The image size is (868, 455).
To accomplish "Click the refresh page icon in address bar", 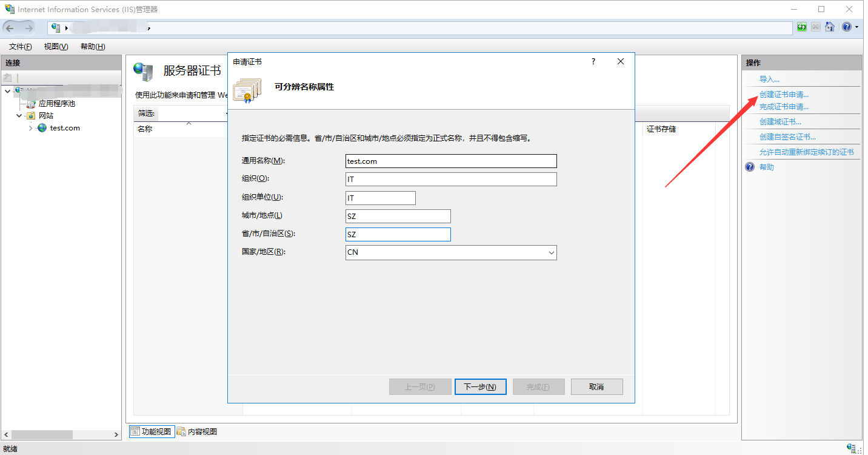I will pos(802,27).
